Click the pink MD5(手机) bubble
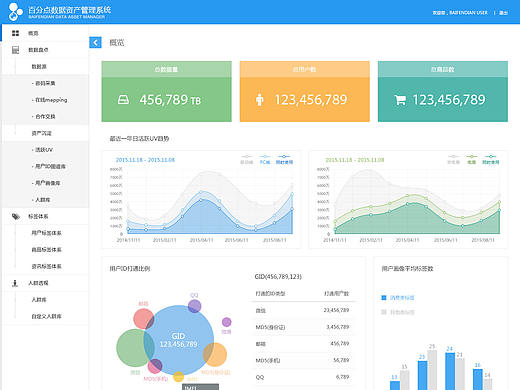The width and height of the screenshot is (520, 390). tap(155, 366)
